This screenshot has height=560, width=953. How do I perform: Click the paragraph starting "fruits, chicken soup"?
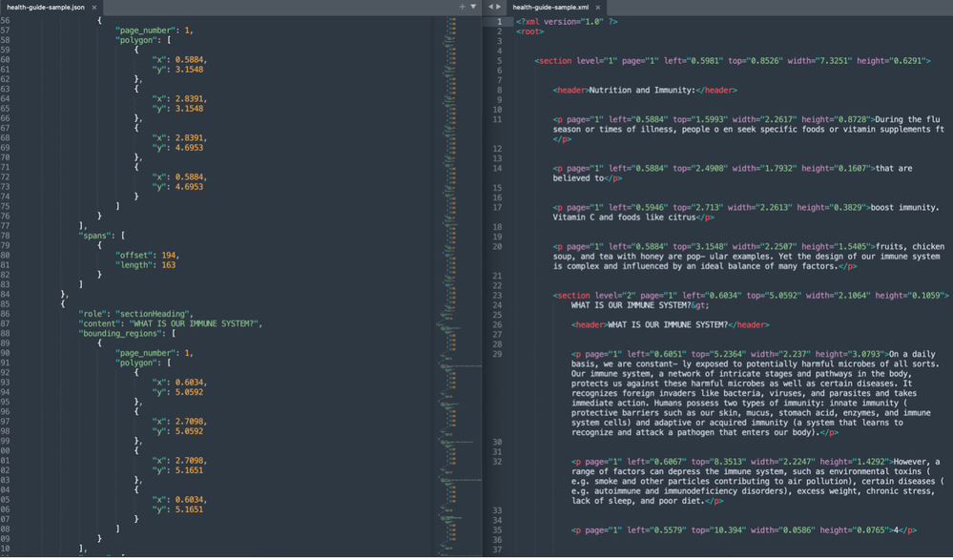tap(749, 256)
